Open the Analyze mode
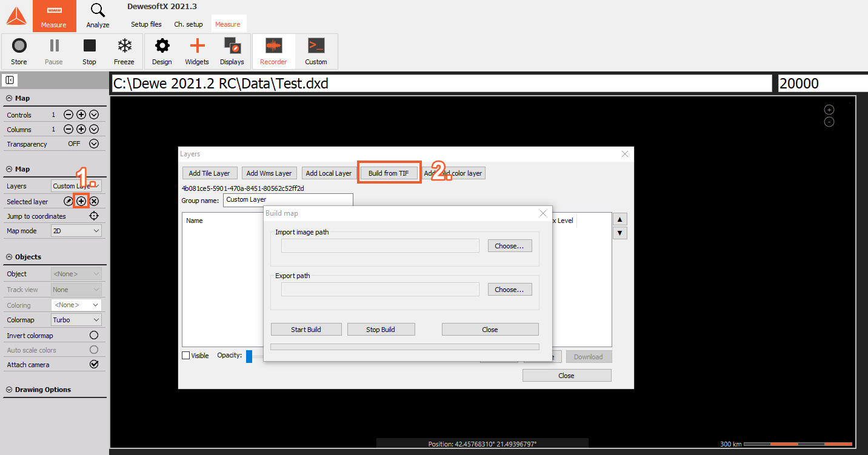The image size is (868, 455). 98,16
